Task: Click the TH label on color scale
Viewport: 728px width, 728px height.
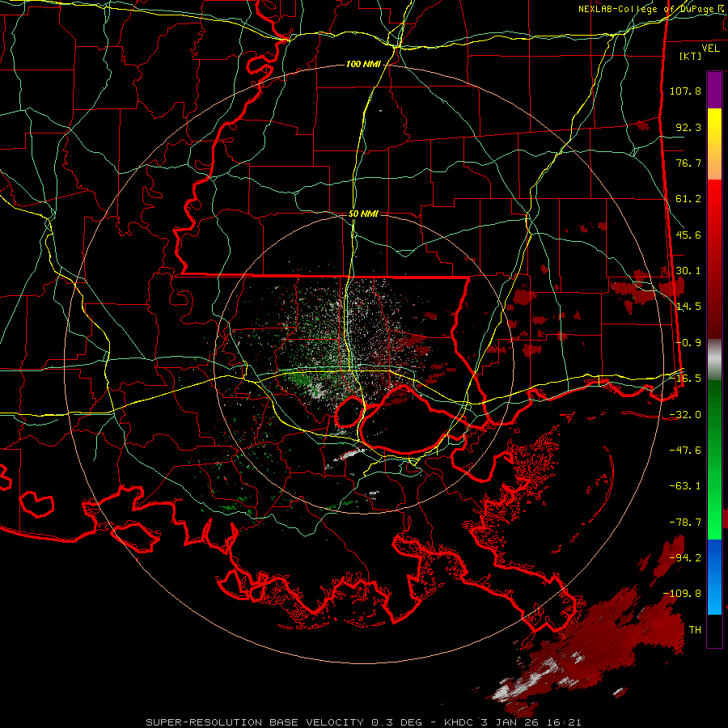Action: [x=695, y=630]
